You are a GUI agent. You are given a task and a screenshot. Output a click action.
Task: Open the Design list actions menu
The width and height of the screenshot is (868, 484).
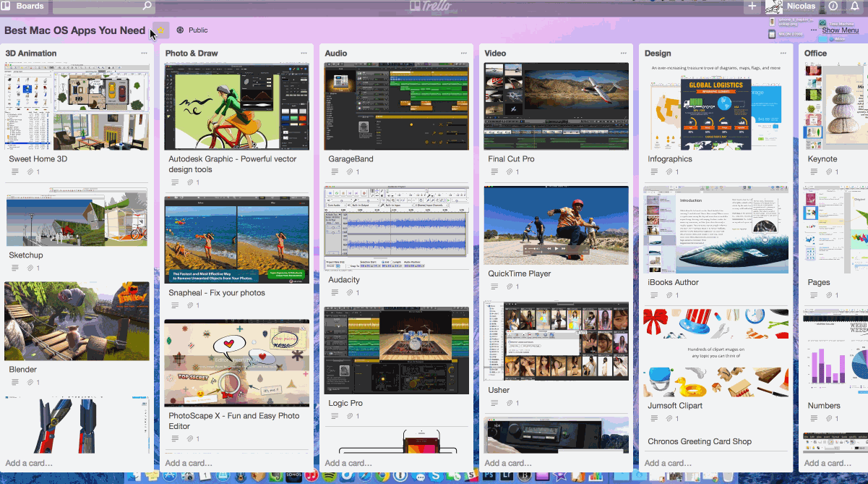coord(783,54)
